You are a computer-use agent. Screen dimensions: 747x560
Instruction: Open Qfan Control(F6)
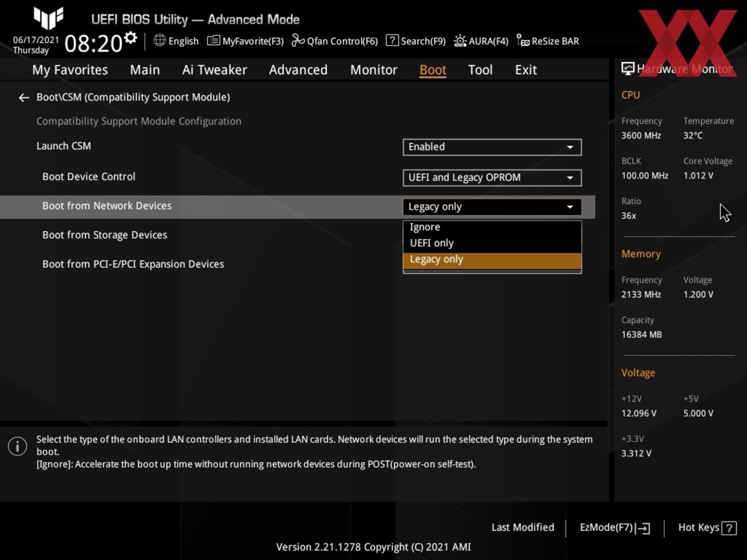pos(335,41)
